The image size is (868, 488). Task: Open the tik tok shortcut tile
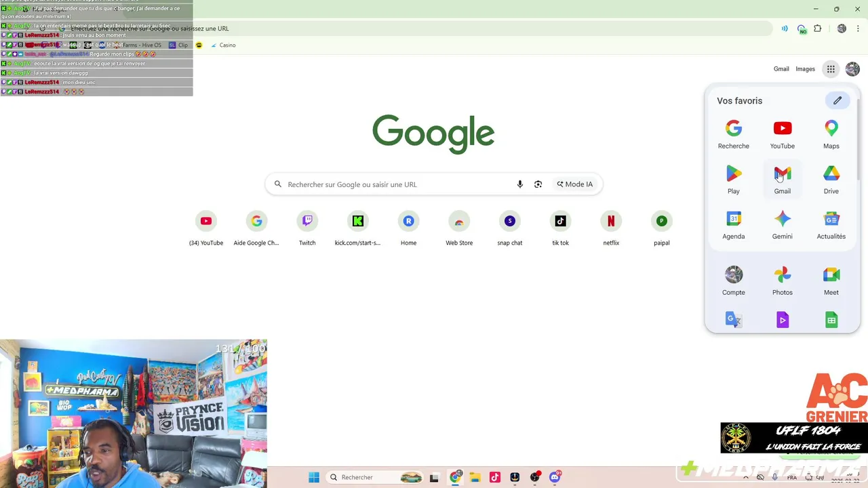point(560,228)
